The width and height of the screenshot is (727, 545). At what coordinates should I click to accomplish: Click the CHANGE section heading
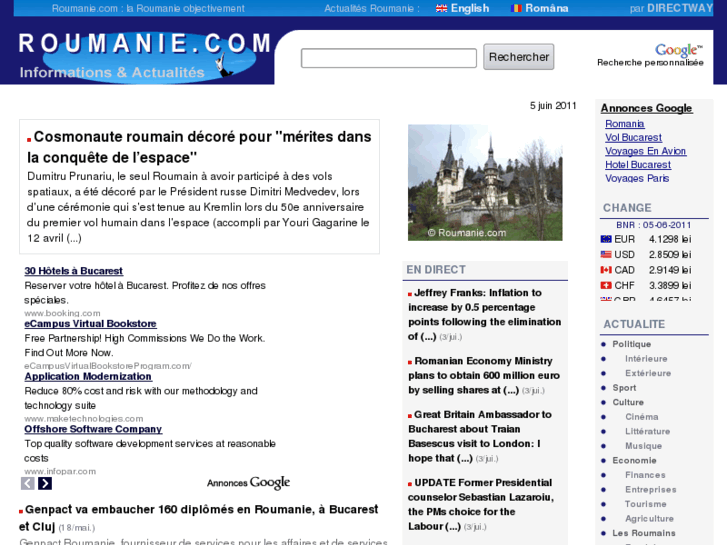coord(627,208)
